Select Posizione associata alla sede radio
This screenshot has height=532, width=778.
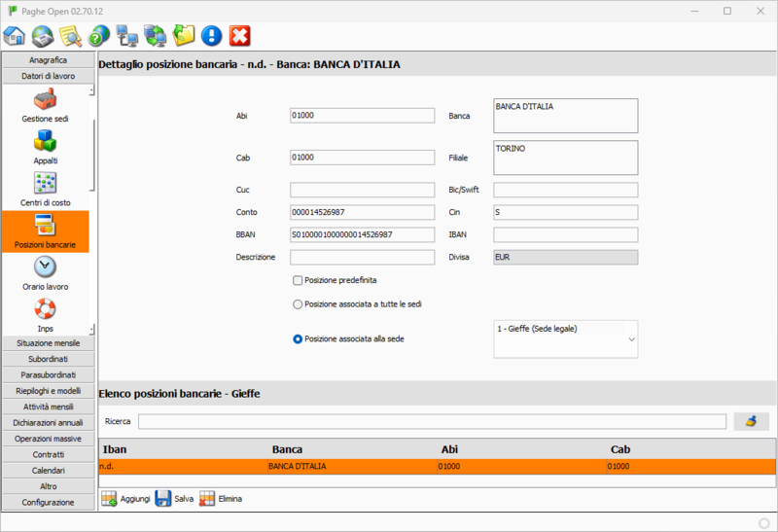point(299,339)
